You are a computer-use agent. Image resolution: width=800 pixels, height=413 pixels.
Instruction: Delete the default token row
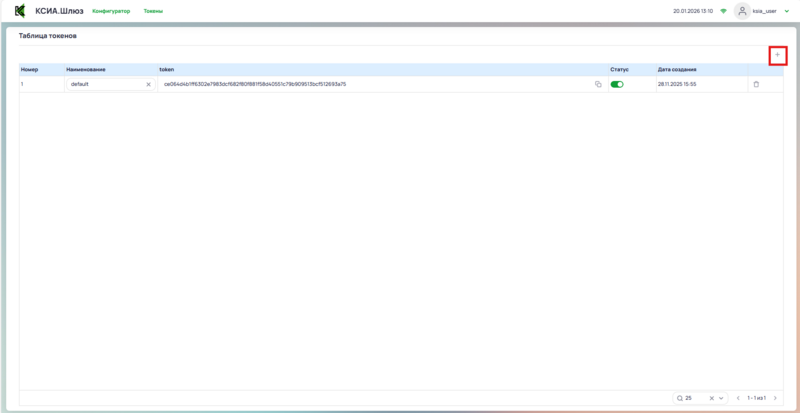point(755,84)
